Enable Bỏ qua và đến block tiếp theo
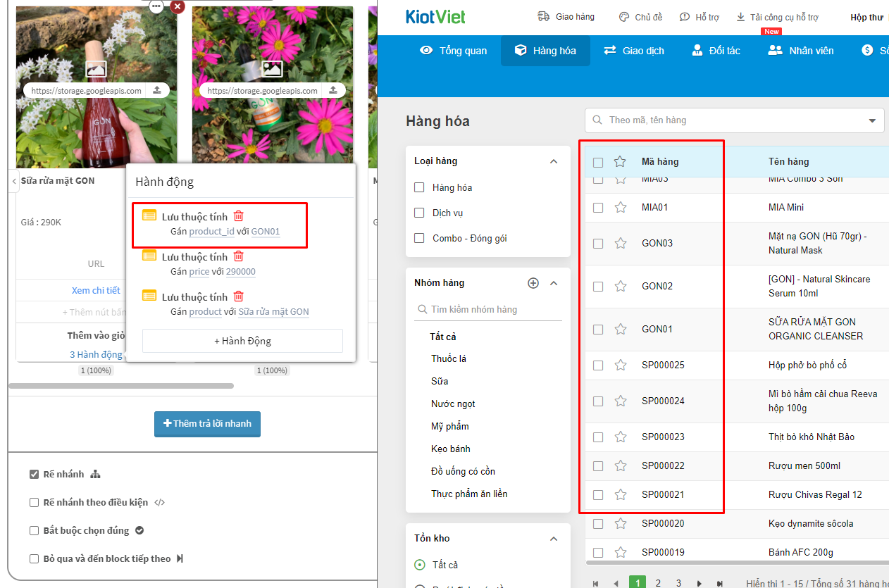Image resolution: width=889 pixels, height=588 pixels. 34,558
